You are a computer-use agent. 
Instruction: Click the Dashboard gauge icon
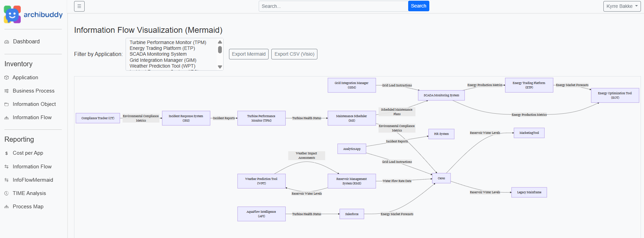6,42
